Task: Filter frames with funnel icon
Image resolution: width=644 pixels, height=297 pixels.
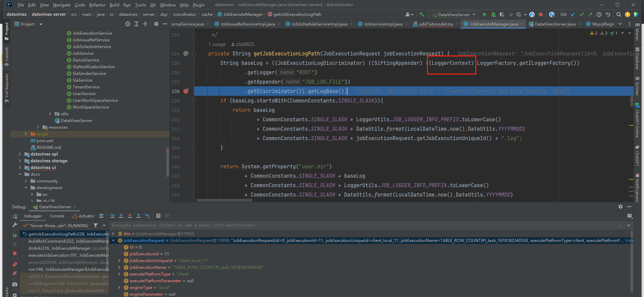Action: [96, 225]
